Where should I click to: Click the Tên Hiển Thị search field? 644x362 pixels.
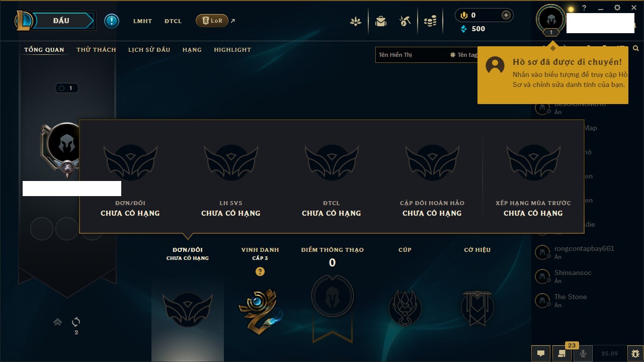(x=412, y=55)
